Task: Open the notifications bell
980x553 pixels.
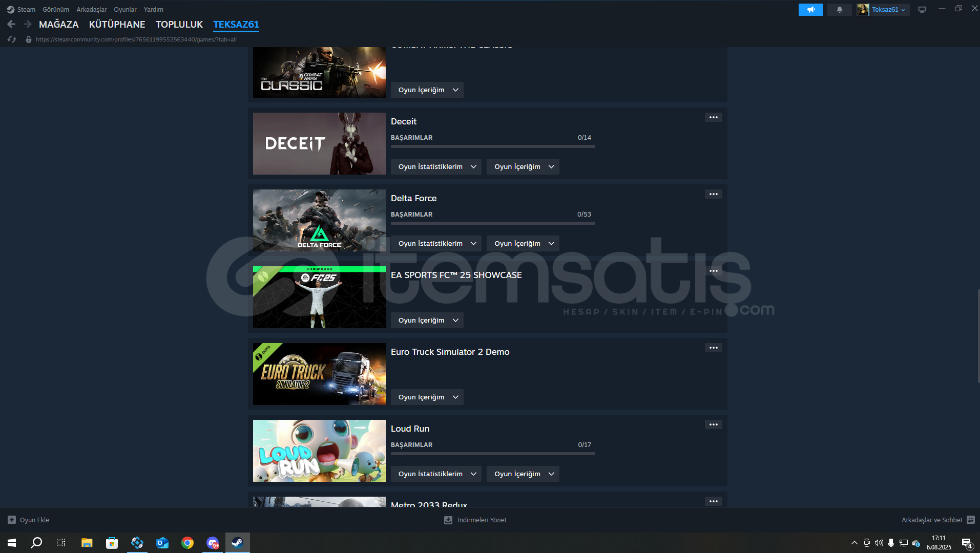Action: tap(839, 10)
